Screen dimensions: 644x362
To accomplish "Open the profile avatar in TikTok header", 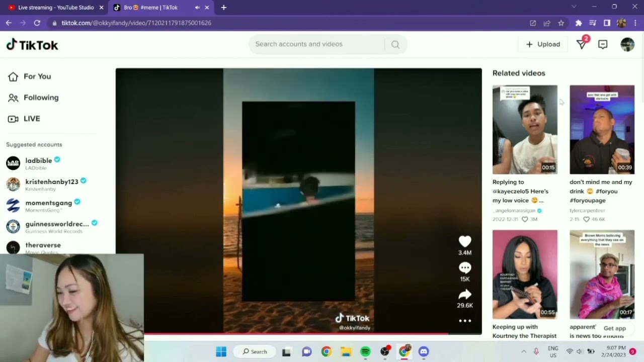I will tap(627, 44).
